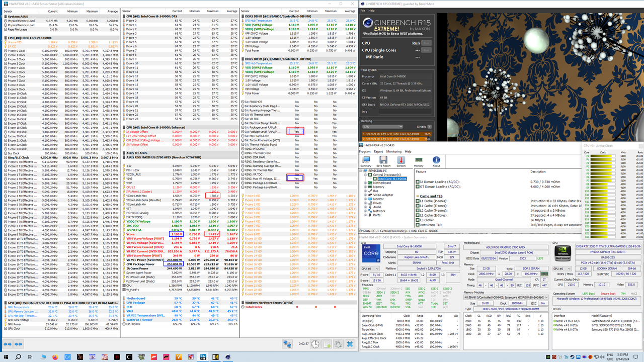This screenshot has width=644, height=362.
Task: Click the Cinebench icon in the taskbar
Action: [228, 357]
